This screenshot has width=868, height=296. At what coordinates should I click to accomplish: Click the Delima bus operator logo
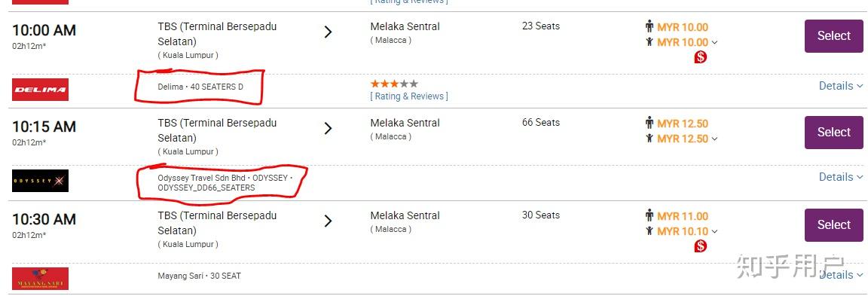coord(41,90)
